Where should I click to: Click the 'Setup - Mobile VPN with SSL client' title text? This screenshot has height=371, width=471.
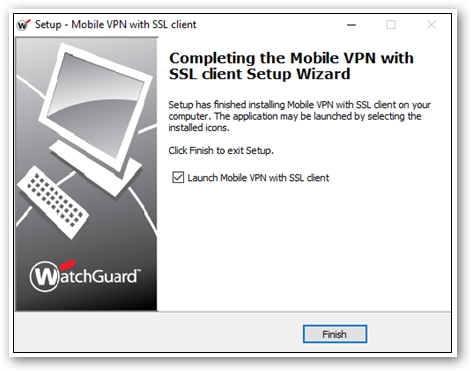pyautogui.click(x=116, y=25)
